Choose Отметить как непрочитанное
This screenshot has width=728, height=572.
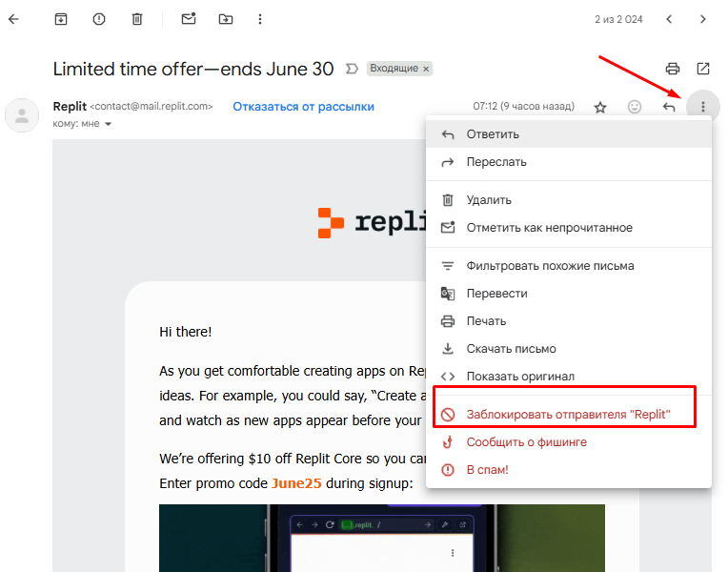pos(569,228)
